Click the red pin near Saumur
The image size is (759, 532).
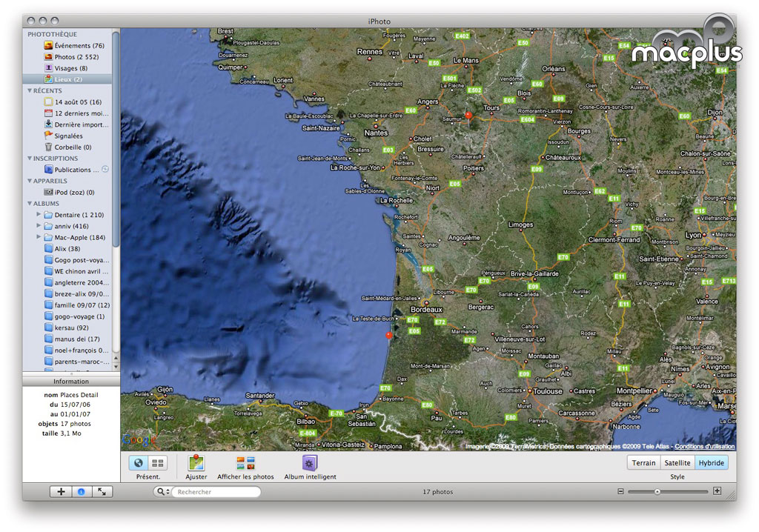(468, 116)
